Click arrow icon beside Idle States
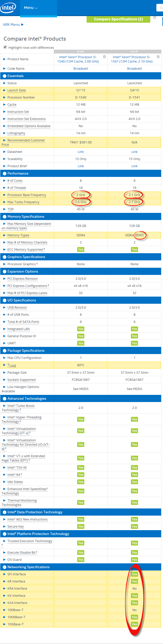The width and height of the screenshot is (163, 644). point(4,482)
